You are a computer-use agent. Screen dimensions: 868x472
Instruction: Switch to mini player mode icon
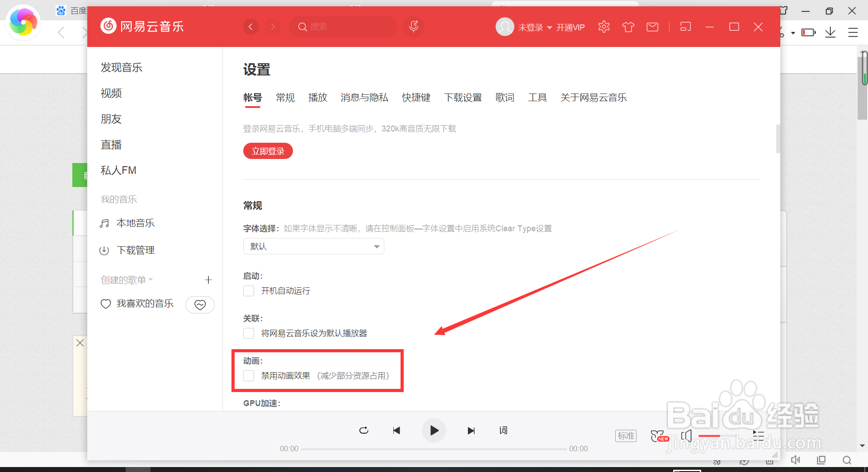tap(686, 27)
